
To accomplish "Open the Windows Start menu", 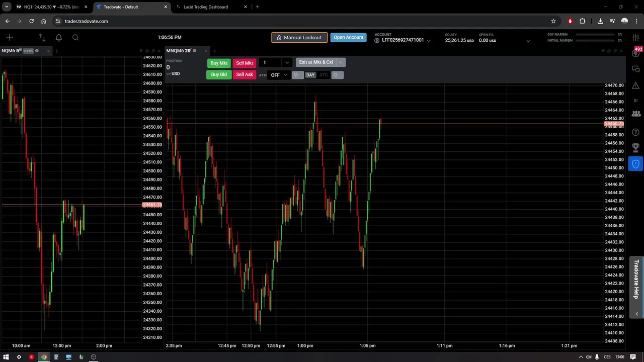I will click(x=6, y=357).
